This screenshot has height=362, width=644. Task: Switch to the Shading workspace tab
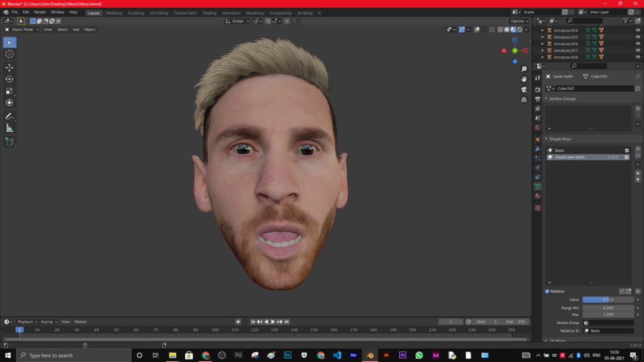click(209, 13)
